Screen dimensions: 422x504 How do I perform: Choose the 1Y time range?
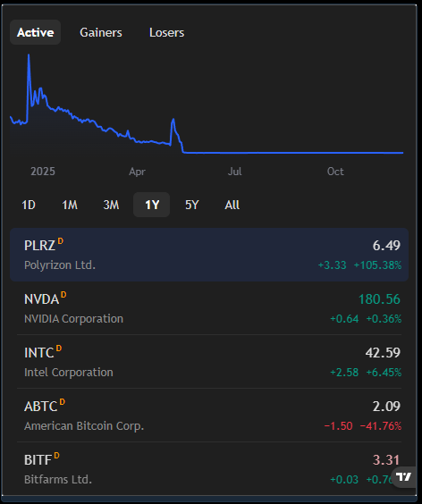click(x=152, y=205)
